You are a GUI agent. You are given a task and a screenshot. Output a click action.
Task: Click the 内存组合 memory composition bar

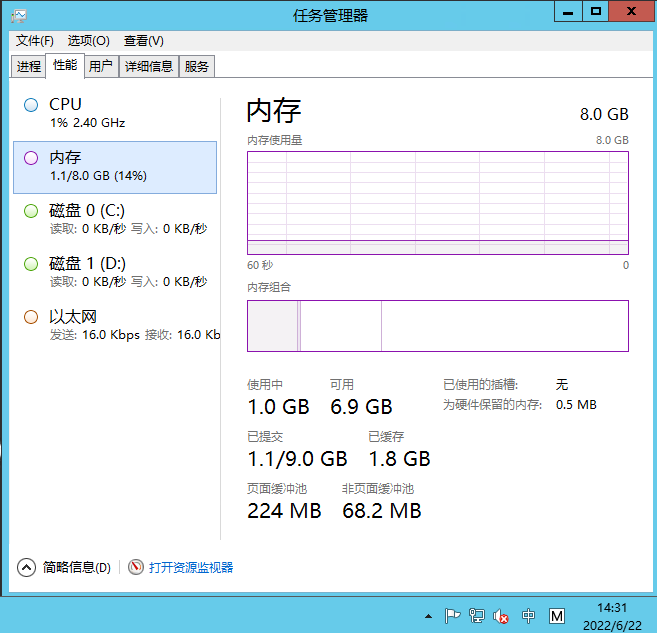tap(437, 326)
